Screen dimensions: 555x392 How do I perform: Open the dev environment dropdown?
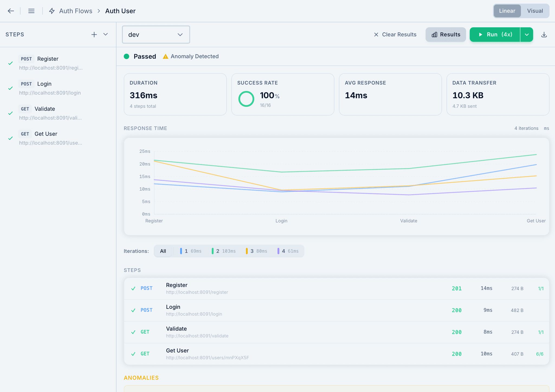point(156,34)
